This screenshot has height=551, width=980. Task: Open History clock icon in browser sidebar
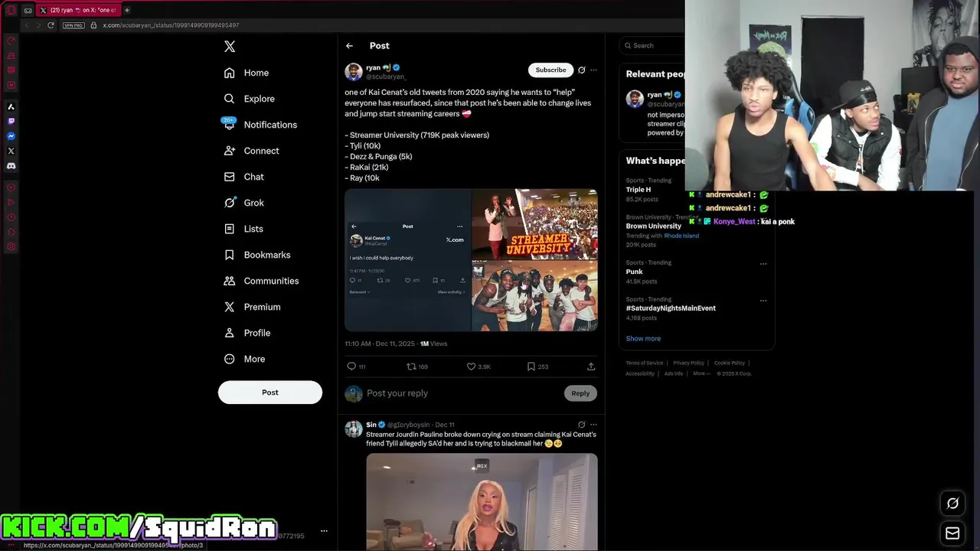tap(11, 217)
